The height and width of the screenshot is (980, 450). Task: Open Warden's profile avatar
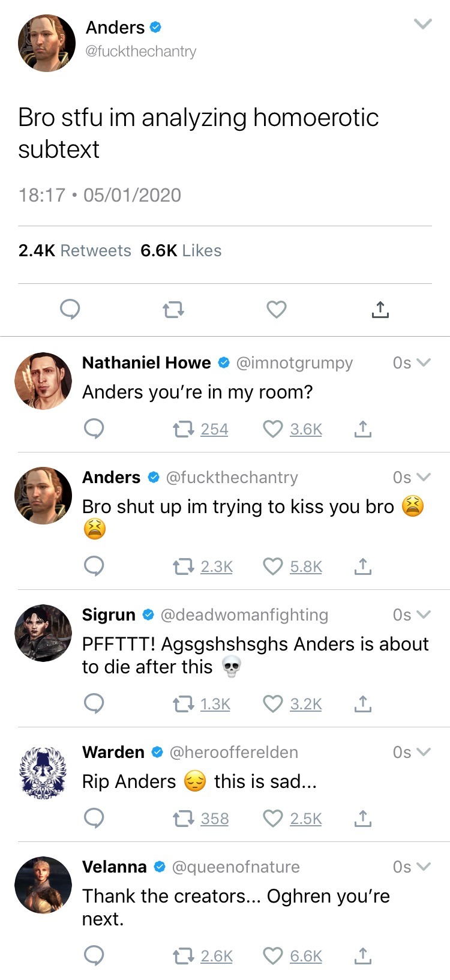point(43,772)
